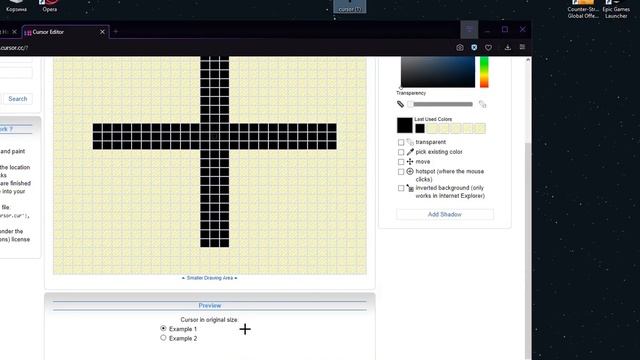Click the cursor preview plus image
Screen dimensions: 640x360
[x=245, y=329]
